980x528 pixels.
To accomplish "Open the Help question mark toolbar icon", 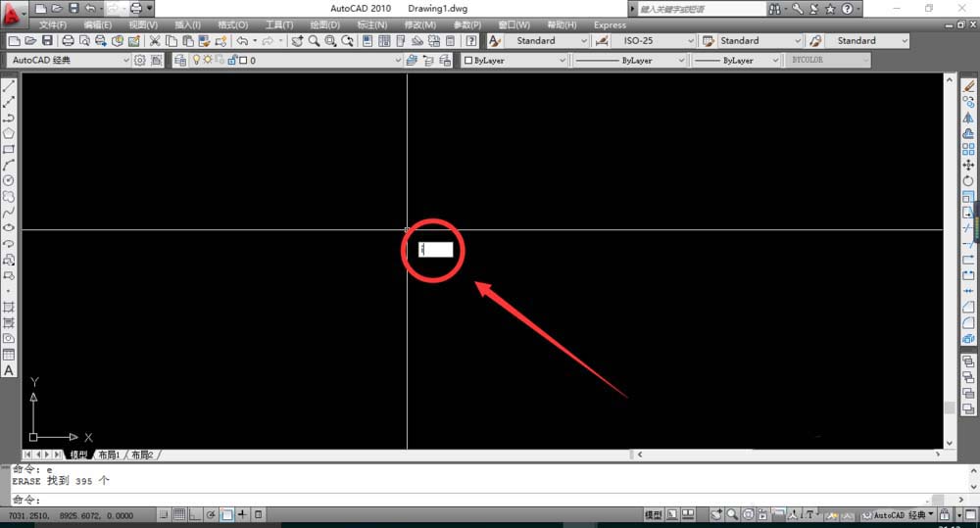I will click(471, 40).
